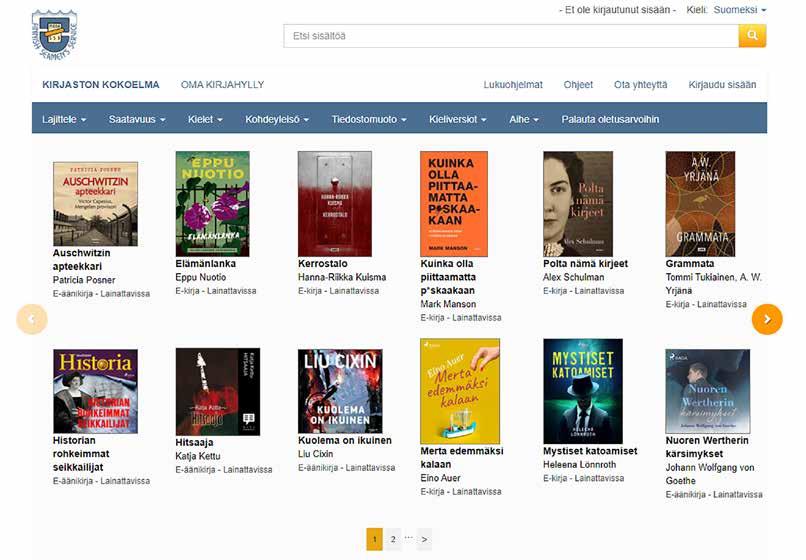Click author Hanna-Riikka Kuisma
The image size is (806, 560).
pyautogui.click(x=342, y=277)
